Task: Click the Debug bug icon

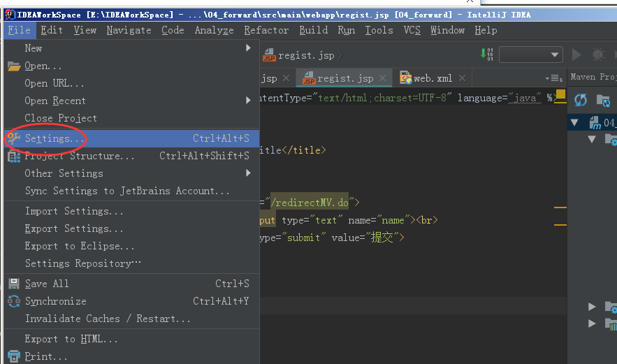Action: pos(599,54)
